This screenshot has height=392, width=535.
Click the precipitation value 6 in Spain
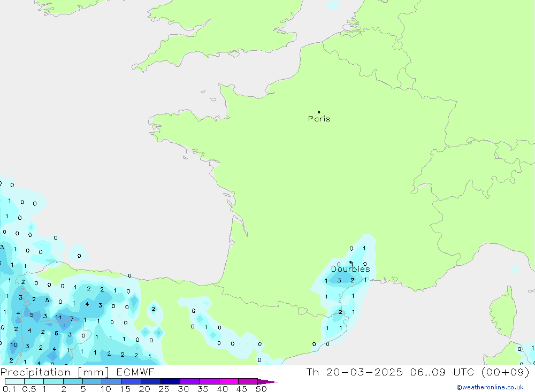point(57,333)
